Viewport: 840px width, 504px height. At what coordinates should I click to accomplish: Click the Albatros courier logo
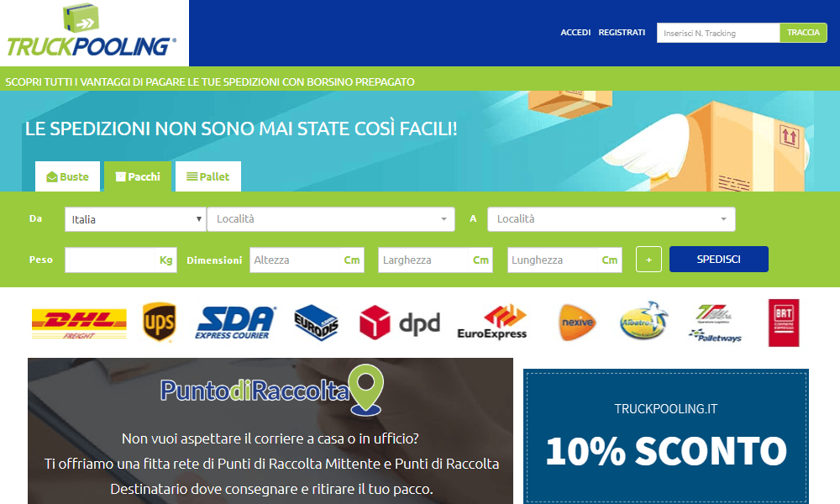[x=644, y=321]
